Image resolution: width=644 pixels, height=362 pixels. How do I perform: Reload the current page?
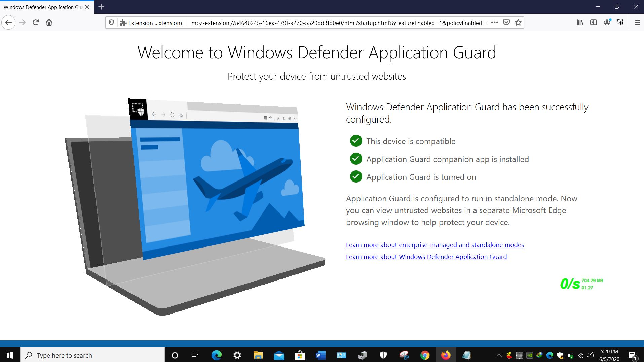[36, 23]
